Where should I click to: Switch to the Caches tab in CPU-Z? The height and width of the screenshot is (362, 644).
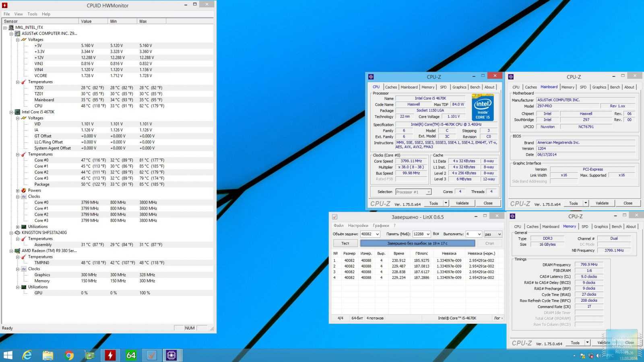391,87
